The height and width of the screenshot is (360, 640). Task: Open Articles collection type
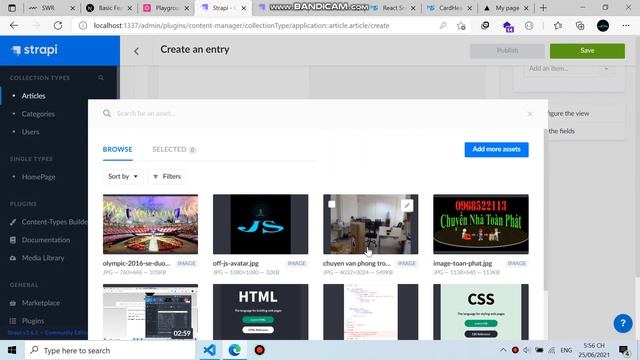pos(33,96)
